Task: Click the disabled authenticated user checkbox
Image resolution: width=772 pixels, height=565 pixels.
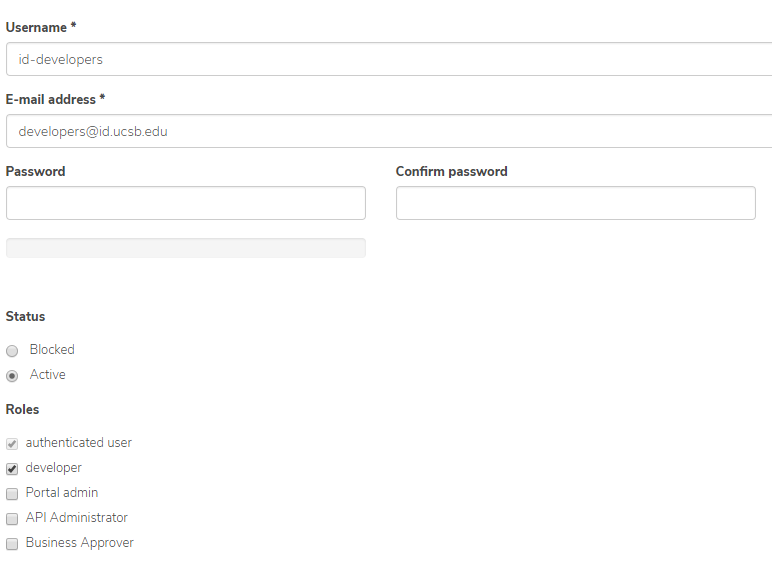Action: [x=12, y=443]
